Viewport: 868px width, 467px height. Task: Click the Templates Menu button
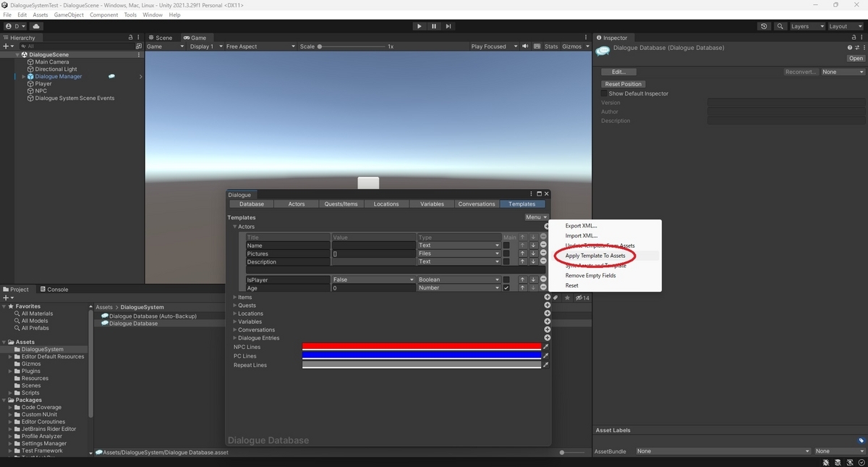coord(536,217)
